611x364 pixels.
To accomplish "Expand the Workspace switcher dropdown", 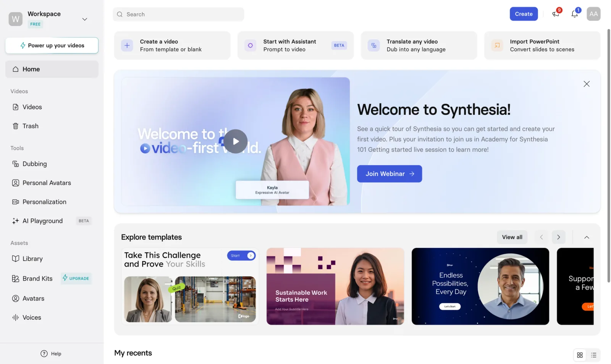I will click(85, 19).
